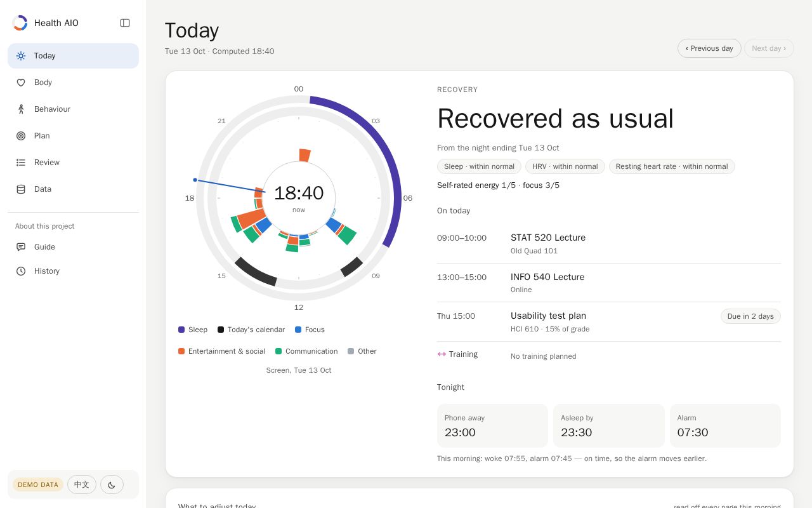Click the list icon beside Review
The height and width of the screenshot is (508, 812).
(x=21, y=163)
